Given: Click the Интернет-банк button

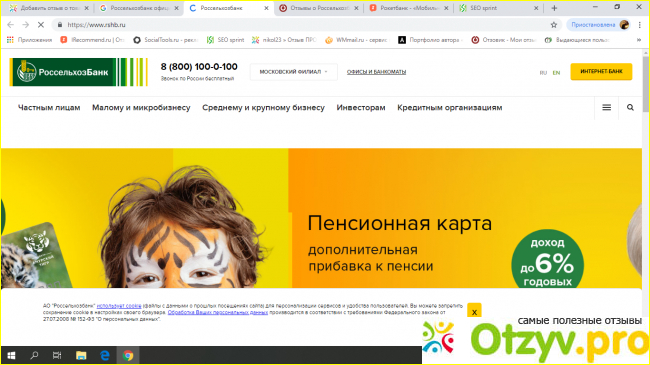Looking at the screenshot, I should pos(601,71).
